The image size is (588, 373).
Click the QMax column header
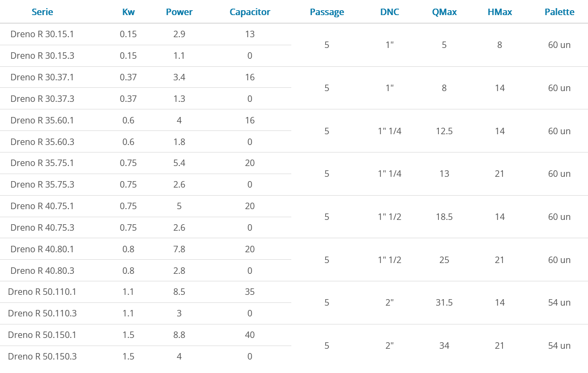[444, 12]
